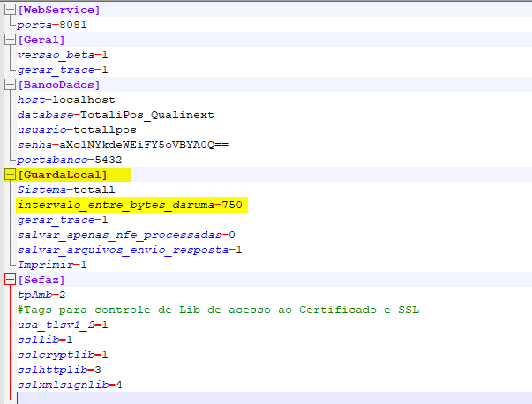Place cursor on the empty last line

pos(274,398)
